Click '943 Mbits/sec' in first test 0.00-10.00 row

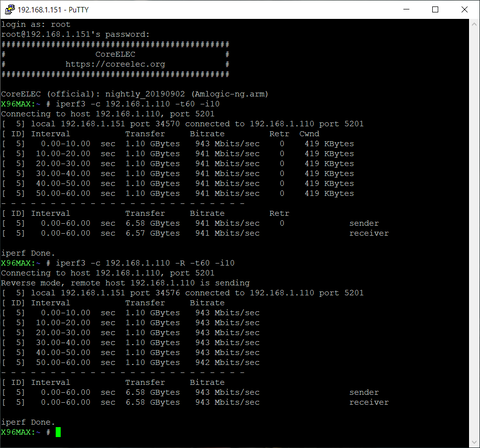(227, 144)
